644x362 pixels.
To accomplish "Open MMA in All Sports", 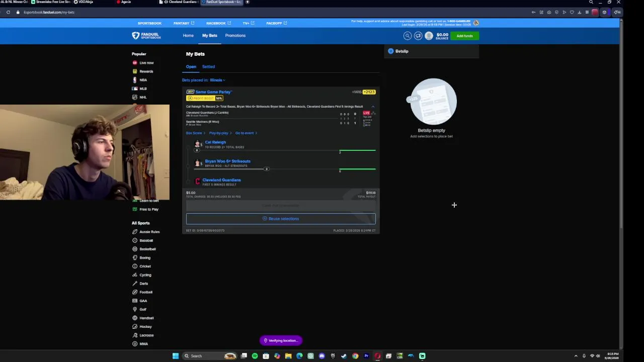I will coord(140,344).
